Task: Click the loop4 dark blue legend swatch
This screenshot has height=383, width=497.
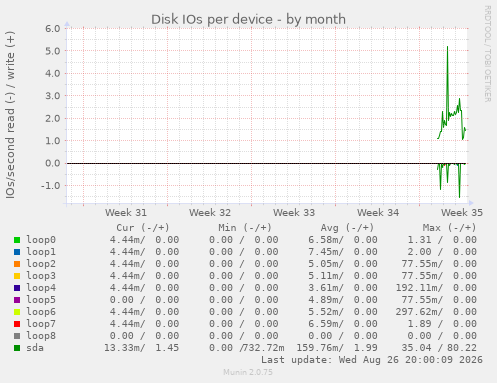Action: point(17,288)
